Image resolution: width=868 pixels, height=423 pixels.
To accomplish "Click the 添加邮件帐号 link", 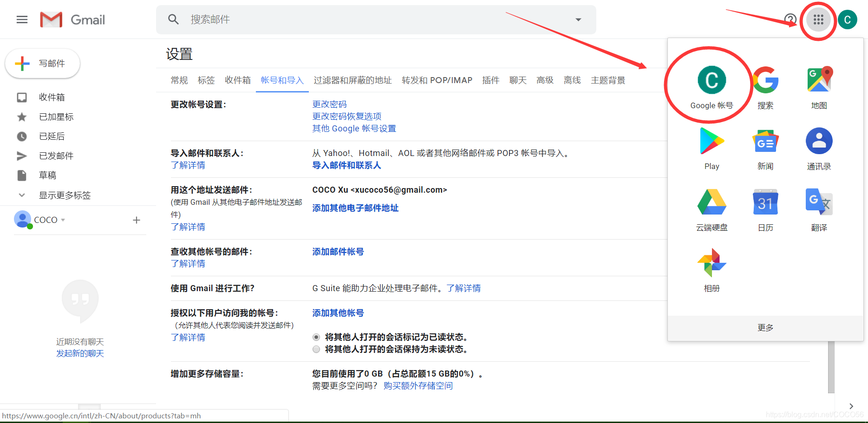I will 338,252.
